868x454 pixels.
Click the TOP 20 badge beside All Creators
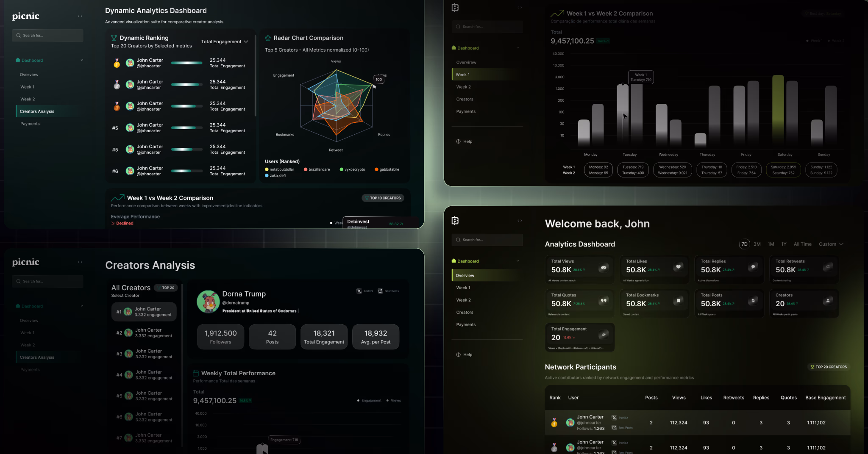(165, 288)
